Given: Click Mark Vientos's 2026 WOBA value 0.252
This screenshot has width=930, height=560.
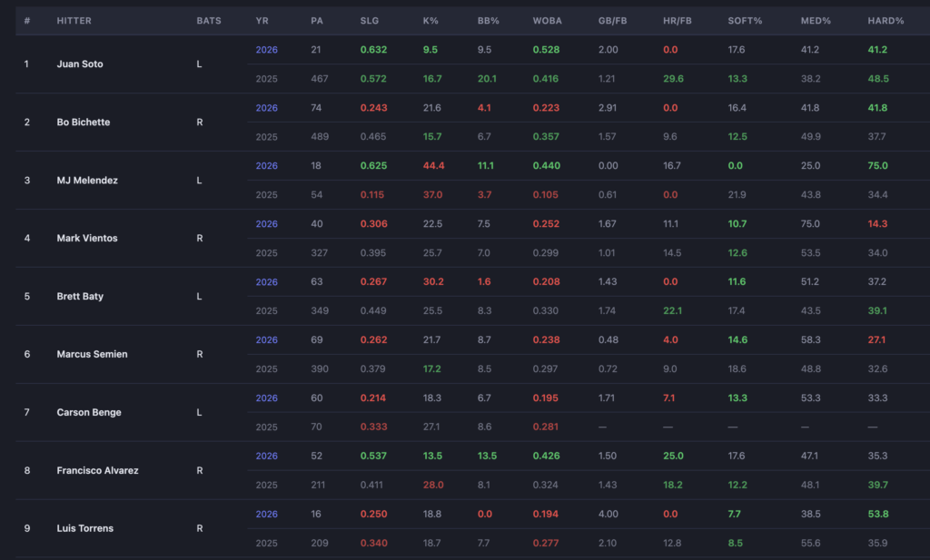Looking at the screenshot, I should (x=546, y=224).
